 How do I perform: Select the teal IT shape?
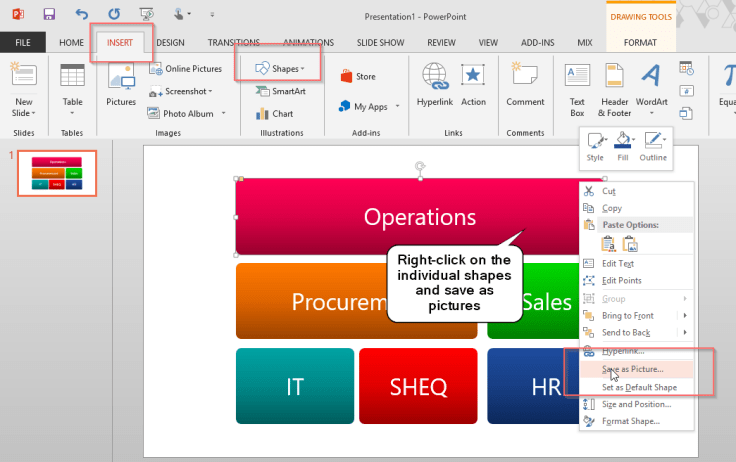pyautogui.click(x=295, y=386)
